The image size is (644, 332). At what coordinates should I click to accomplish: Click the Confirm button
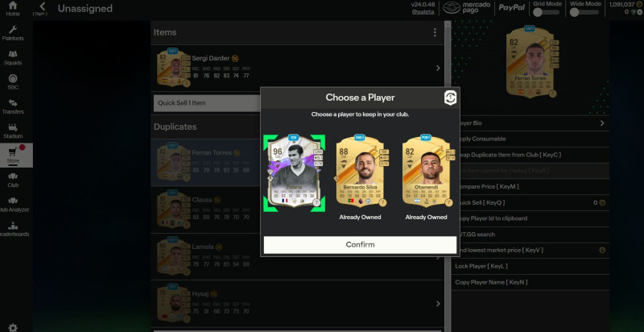[x=360, y=244]
